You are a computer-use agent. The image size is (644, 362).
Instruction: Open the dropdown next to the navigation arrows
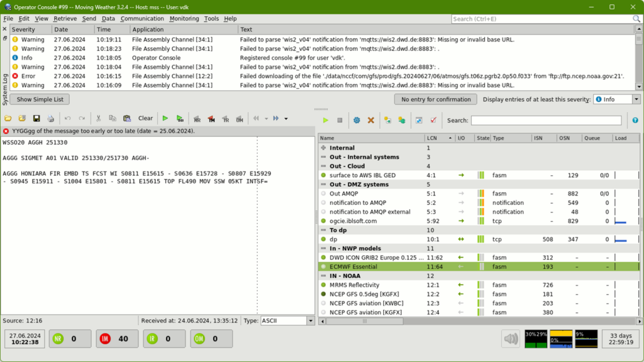(x=286, y=118)
